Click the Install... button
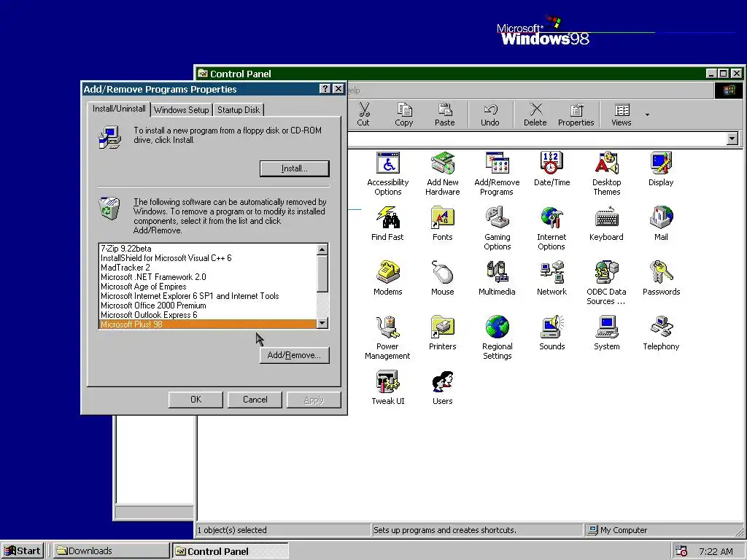This screenshot has width=747, height=560. (x=295, y=168)
